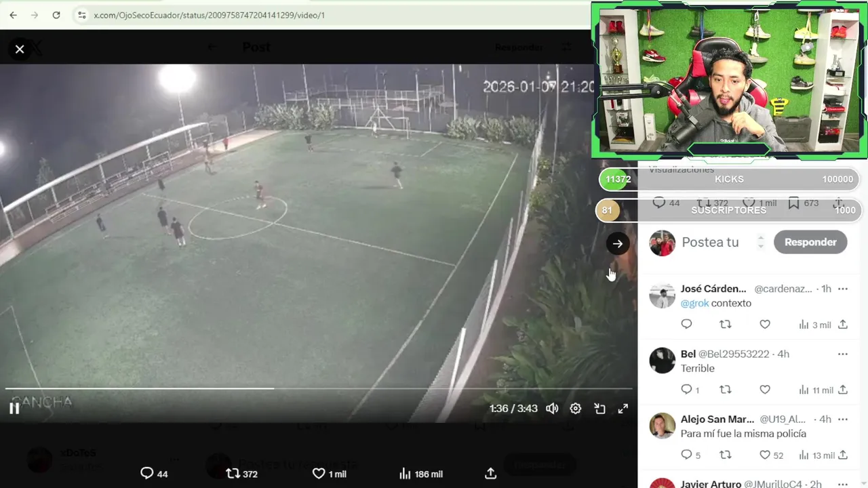Viewport: 868px width, 488px height.
Task: Repost Bel's "Terrible" comment
Action: click(726, 390)
